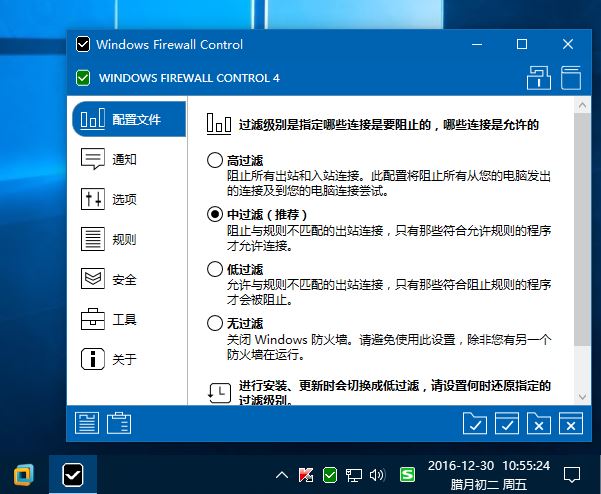Click the document list icon in bottom toolbar

coord(87,424)
